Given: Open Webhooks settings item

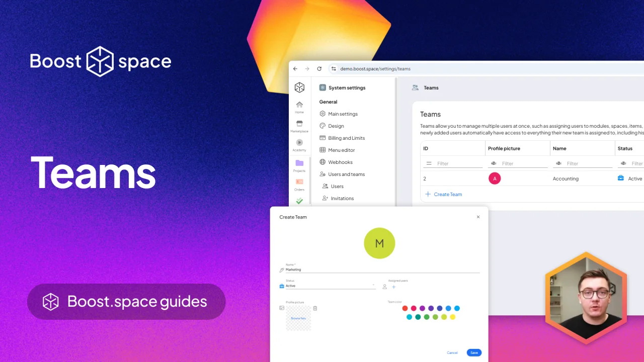Looking at the screenshot, I should pos(336,162).
